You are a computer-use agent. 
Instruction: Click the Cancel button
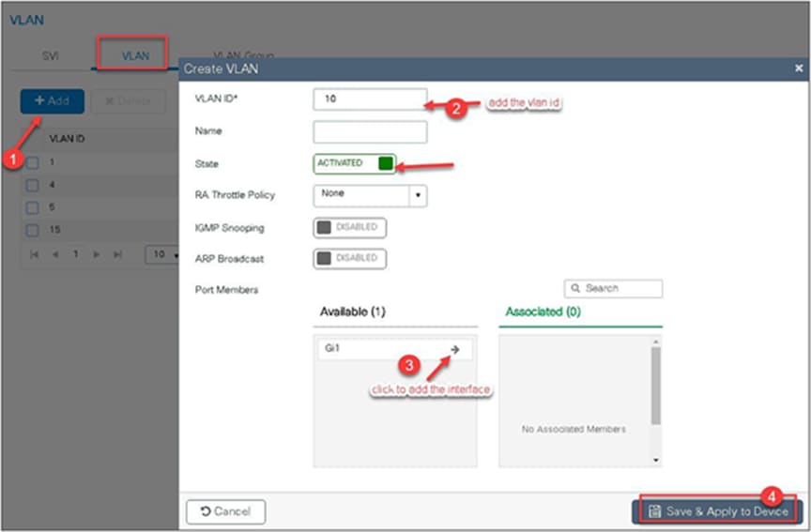tap(226, 512)
